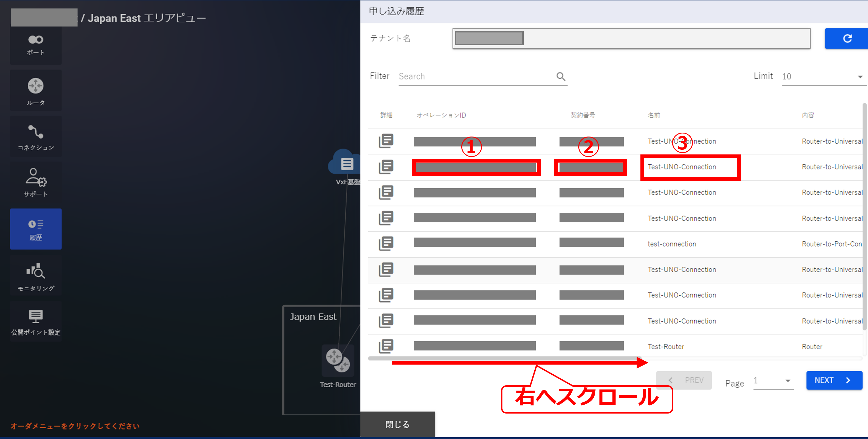Click the Filter Search input field
The width and height of the screenshot is (868, 439).
(x=475, y=76)
